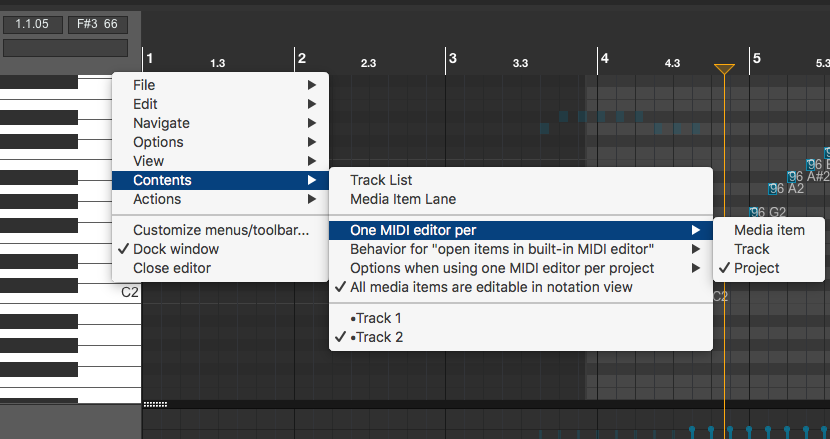The image size is (830, 439).
Task: Open Options when using one MIDI editor per project
Action: [x=502, y=268]
